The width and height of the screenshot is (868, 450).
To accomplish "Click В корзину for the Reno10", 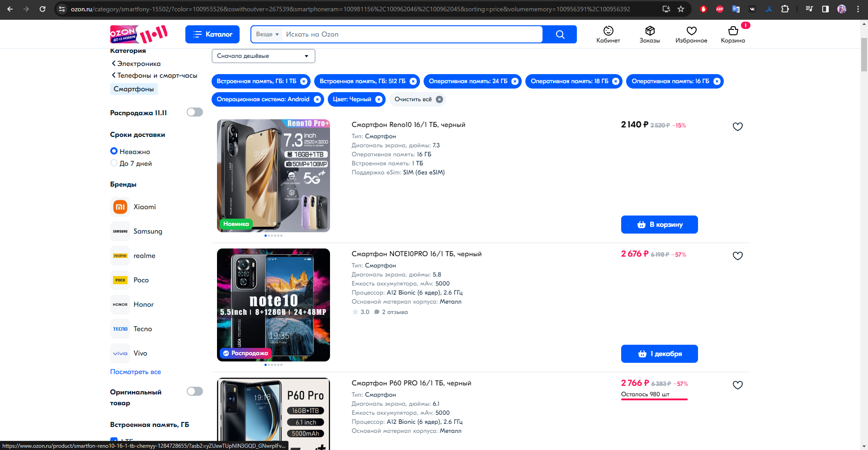I will point(660,225).
